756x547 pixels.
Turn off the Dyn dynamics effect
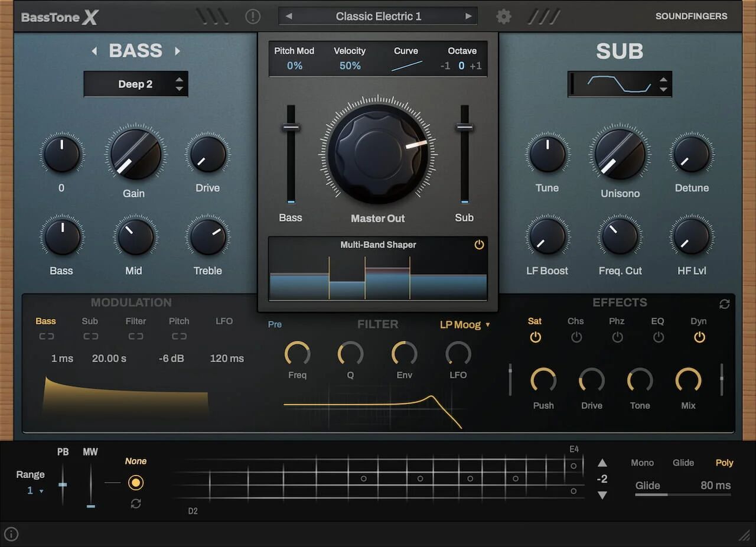[x=699, y=337]
